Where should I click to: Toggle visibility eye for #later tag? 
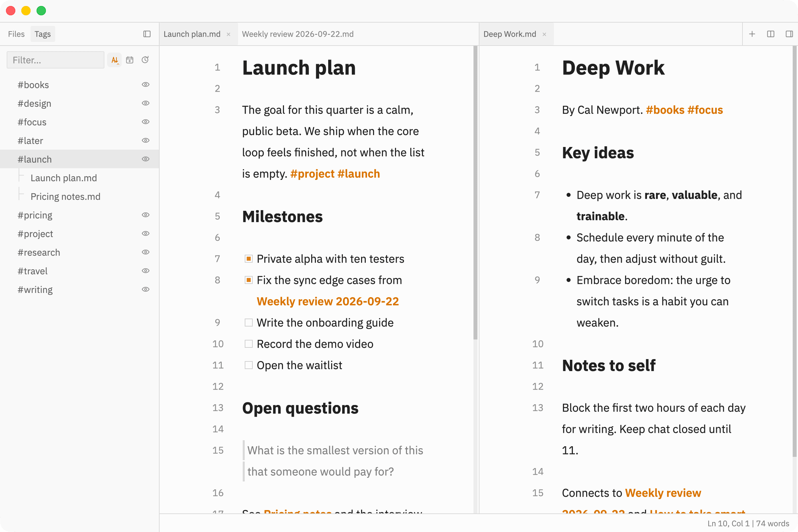point(146,140)
